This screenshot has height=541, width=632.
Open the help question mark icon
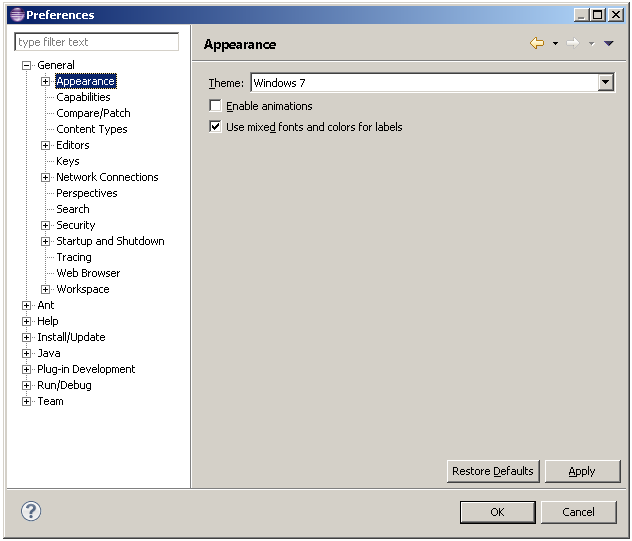[x=31, y=511]
